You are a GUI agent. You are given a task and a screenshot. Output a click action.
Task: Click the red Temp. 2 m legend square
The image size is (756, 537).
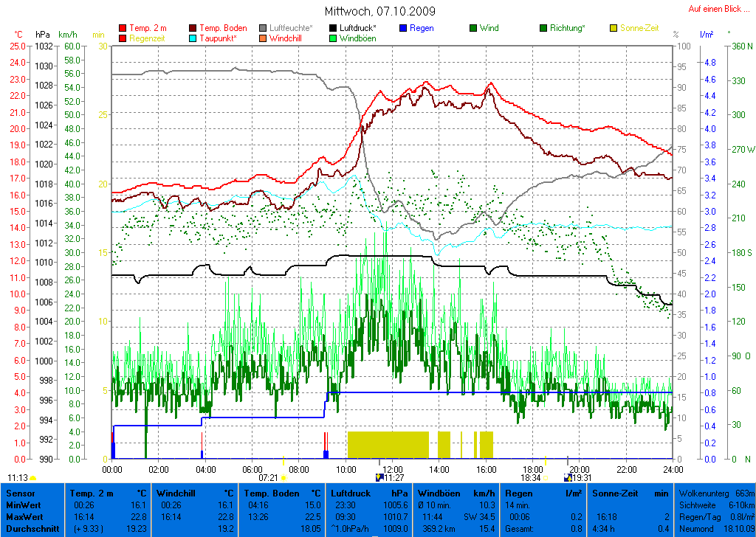pyautogui.click(x=123, y=28)
